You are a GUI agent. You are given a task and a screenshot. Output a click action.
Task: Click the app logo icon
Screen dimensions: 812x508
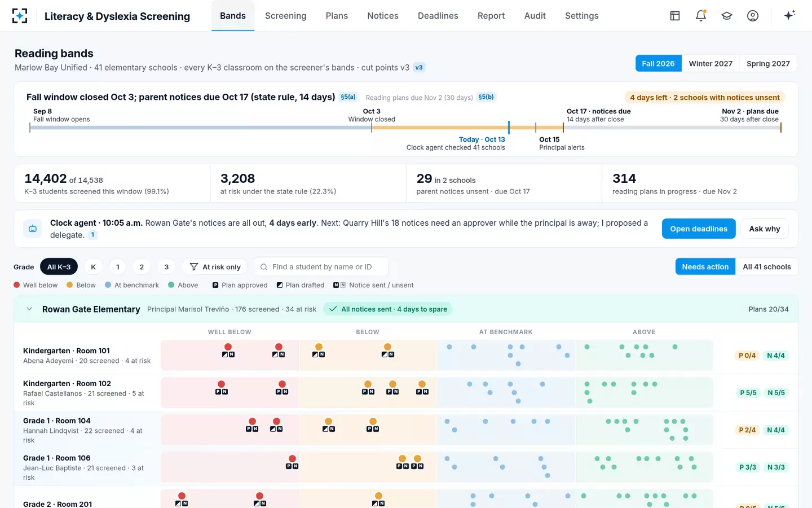[x=20, y=16]
